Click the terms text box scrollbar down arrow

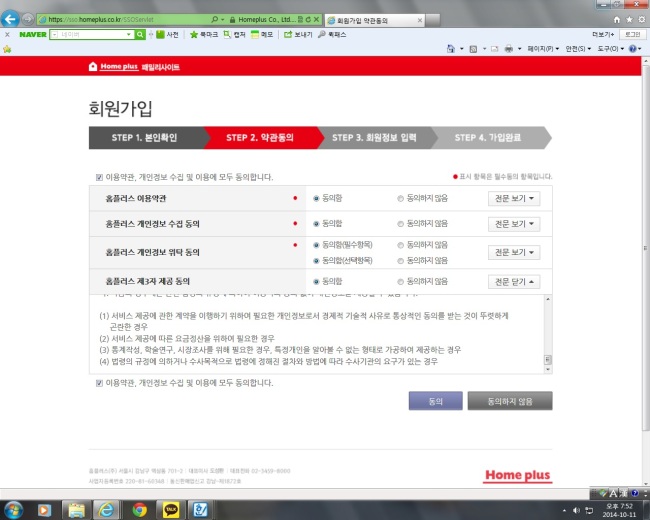click(548, 369)
